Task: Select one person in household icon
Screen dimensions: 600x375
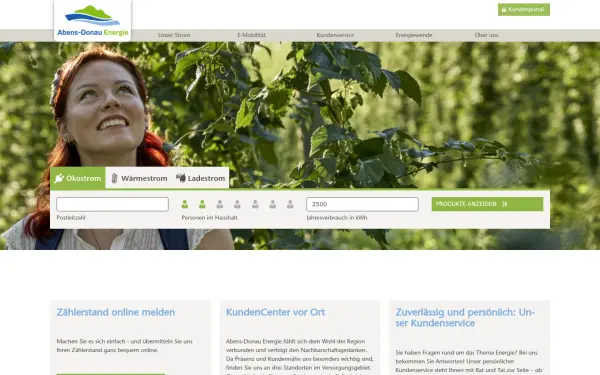Action: click(185, 204)
